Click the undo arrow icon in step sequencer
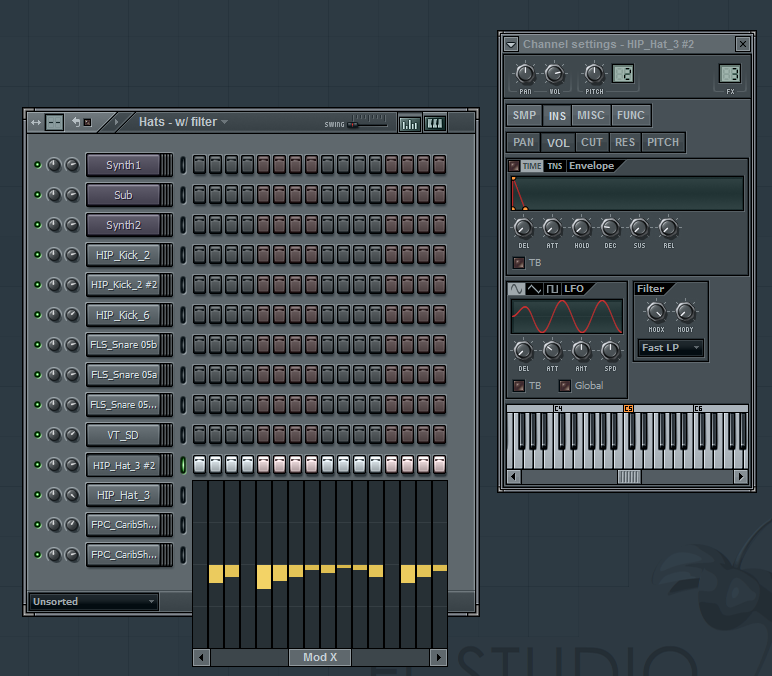772x676 pixels. click(x=76, y=122)
